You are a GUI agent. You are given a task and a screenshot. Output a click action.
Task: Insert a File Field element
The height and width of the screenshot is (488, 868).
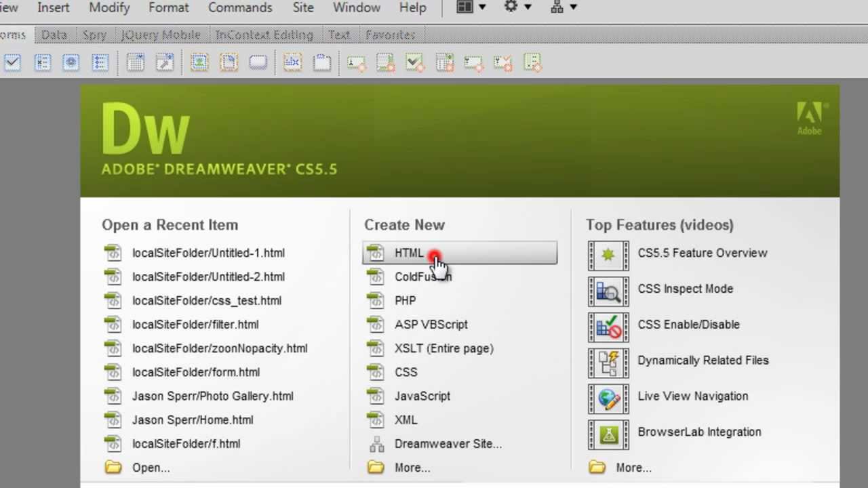coord(229,63)
